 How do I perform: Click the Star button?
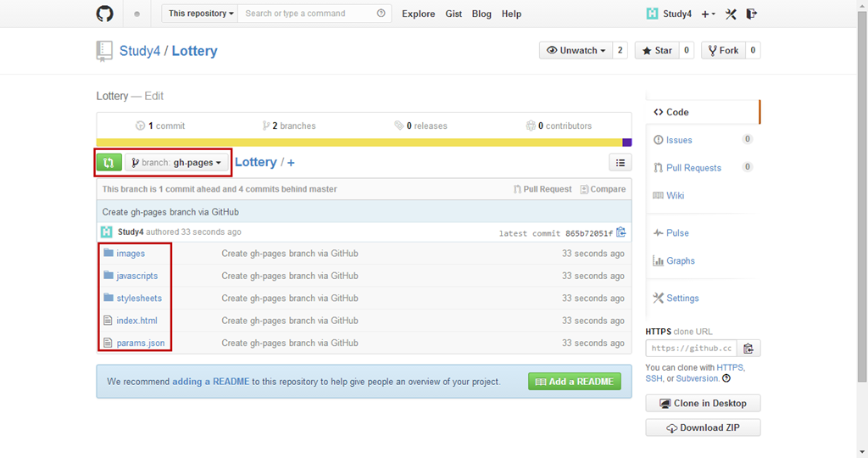[x=657, y=50]
